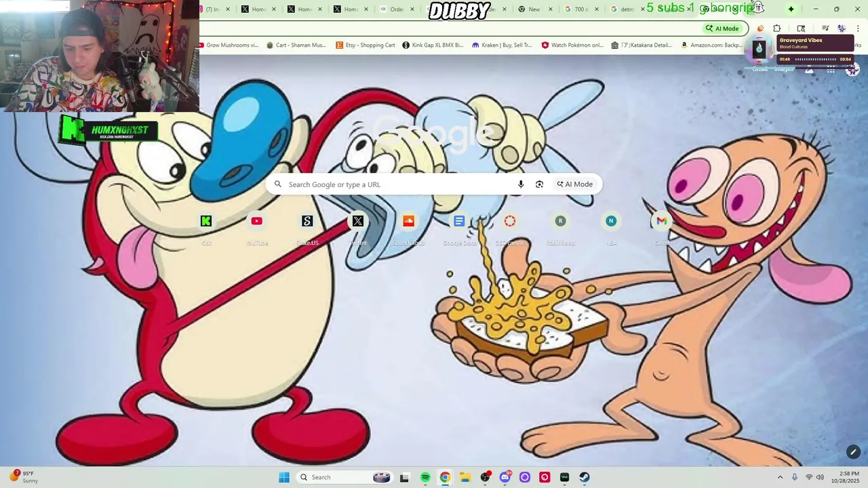Image resolution: width=868 pixels, height=488 pixels.
Task: Click AI Mode button in search box
Action: (x=574, y=184)
